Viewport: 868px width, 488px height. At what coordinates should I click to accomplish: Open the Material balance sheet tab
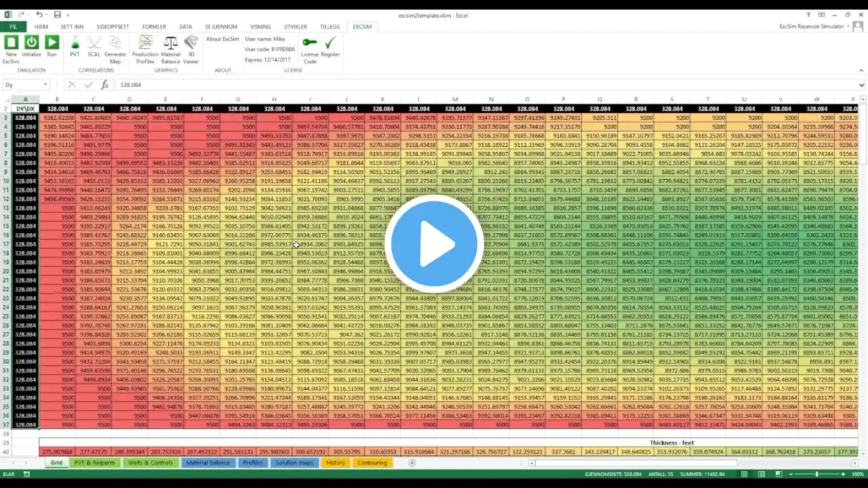[x=208, y=463]
